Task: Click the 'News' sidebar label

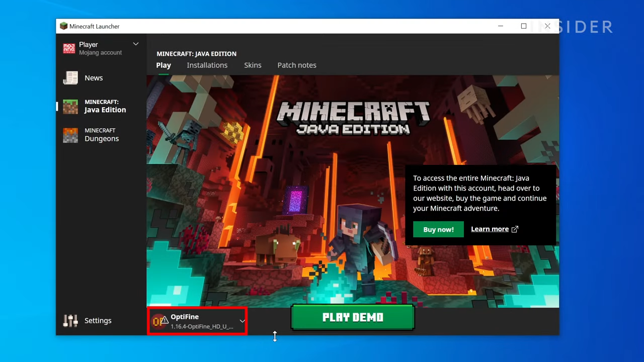Action: click(x=94, y=78)
